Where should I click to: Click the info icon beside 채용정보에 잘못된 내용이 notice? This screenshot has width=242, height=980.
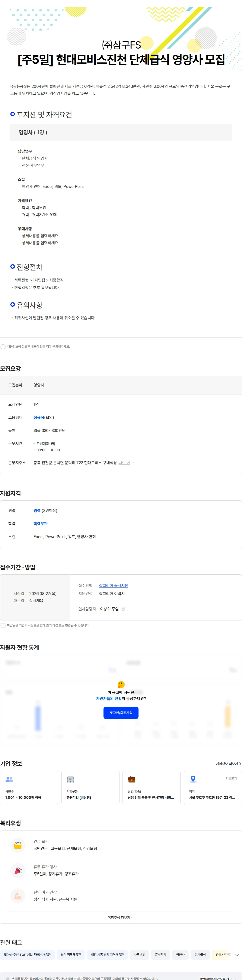[x=3, y=346]
